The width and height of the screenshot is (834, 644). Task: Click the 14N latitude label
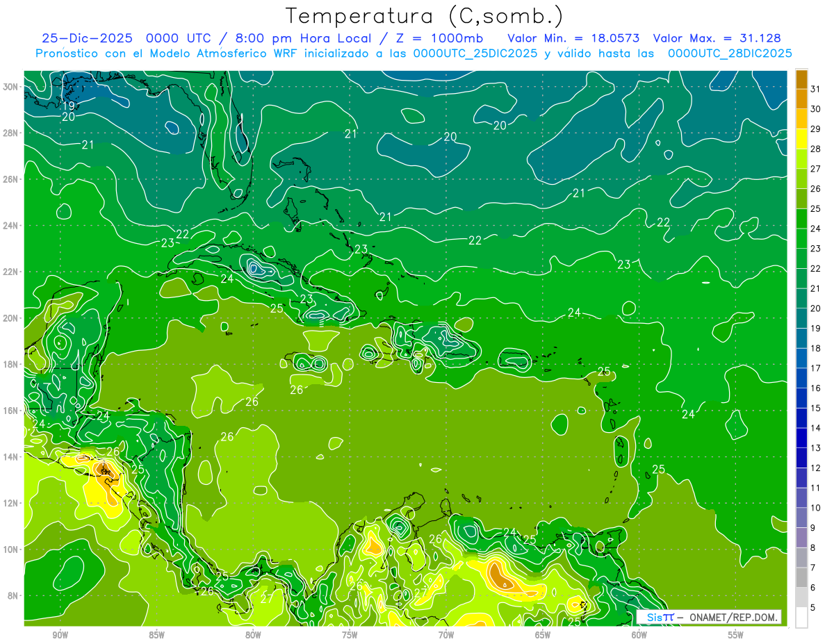click(x=12, y=457)
